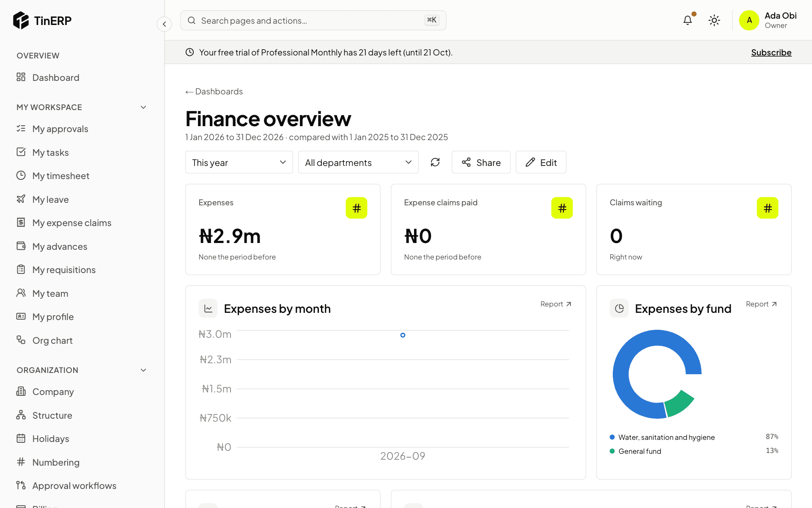This screenshot has height=508, width=812.
Task: Click the hash icon on Expense claims paid card
Action: click(562, 208)
